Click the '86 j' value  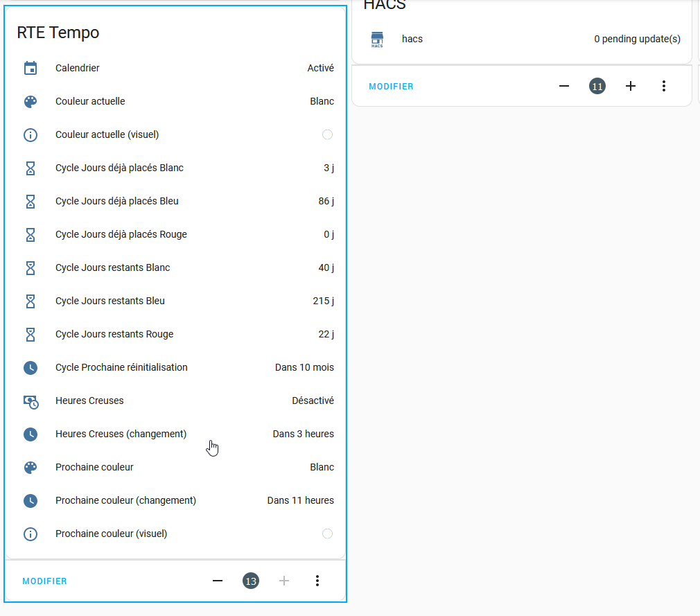(326, 202)
